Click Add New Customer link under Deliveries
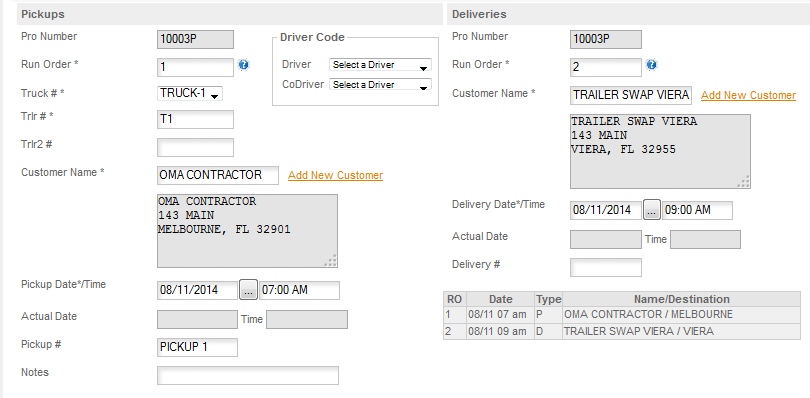The height and width of the screenshot is (398, 810). click(x=748, y=96)
